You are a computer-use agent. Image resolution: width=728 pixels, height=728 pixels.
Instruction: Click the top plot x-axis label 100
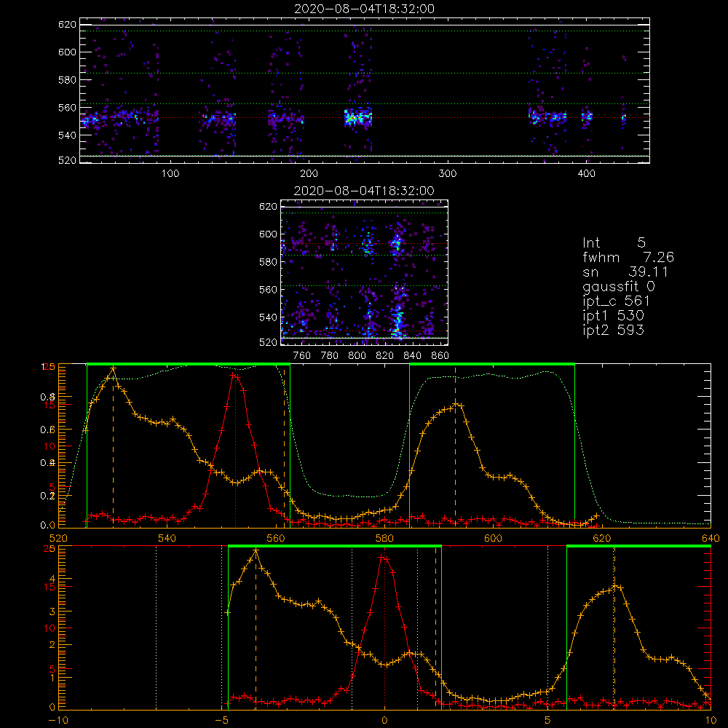point(170,174)
